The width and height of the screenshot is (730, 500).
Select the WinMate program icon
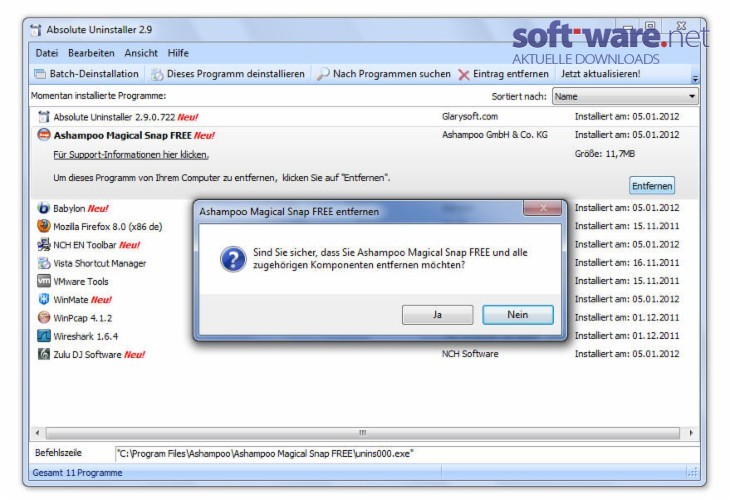[x=44, y=299]
